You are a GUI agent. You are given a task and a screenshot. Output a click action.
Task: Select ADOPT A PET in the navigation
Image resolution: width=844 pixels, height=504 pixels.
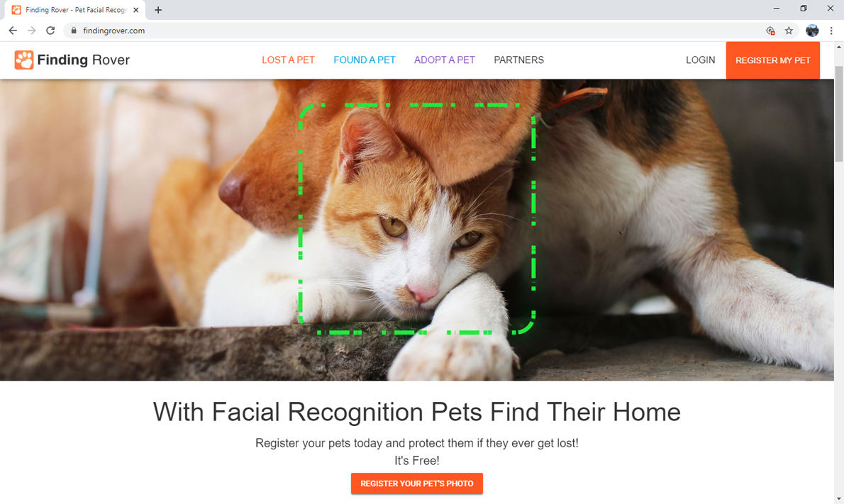(x=445, y=60)
